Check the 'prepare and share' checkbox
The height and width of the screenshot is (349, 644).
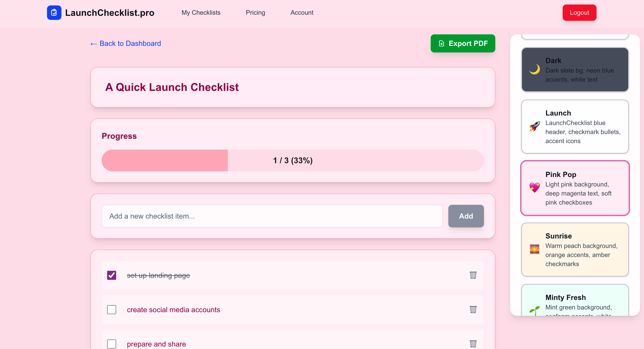[111, 344]
